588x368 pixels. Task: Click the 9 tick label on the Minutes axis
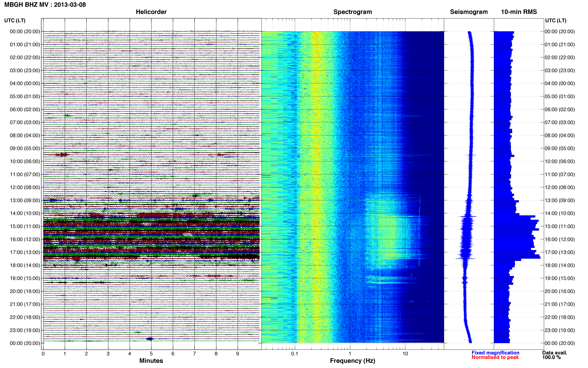point(238,354)
